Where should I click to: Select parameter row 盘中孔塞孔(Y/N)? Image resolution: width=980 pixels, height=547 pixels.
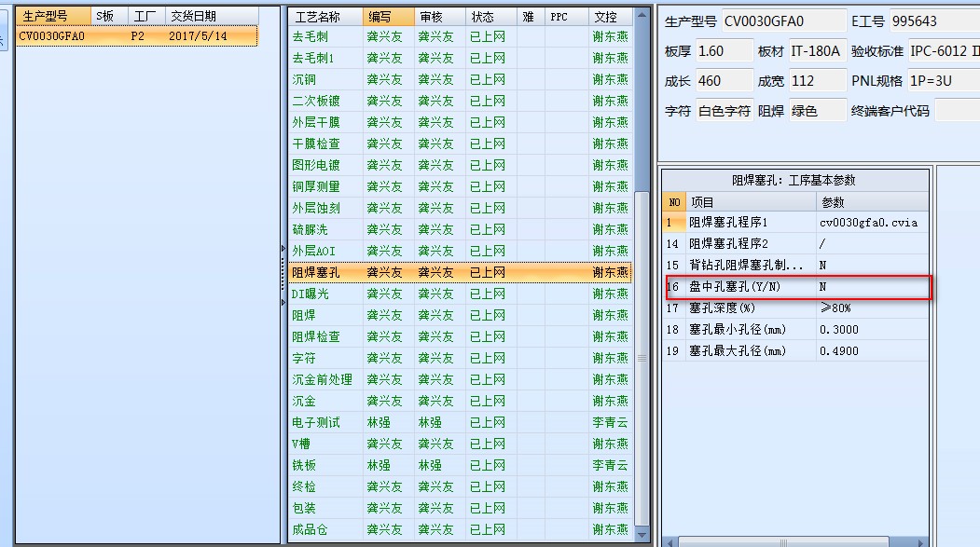tap(795, 287)
